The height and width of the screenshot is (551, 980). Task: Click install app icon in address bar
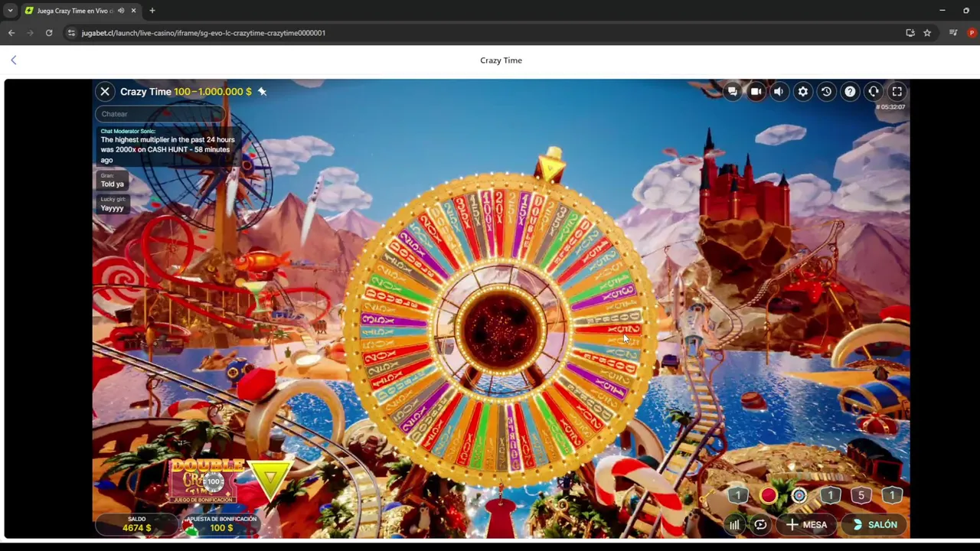pyautogui.click(x=910, y=33)
